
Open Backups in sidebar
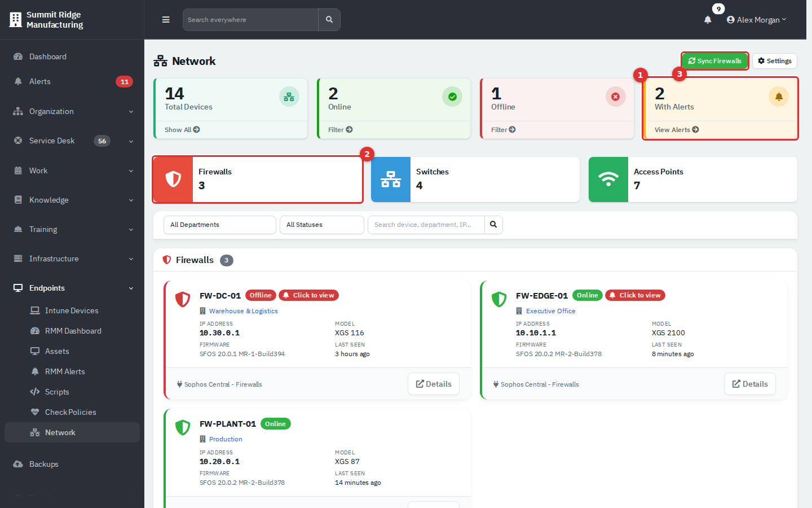pos(72,464)
